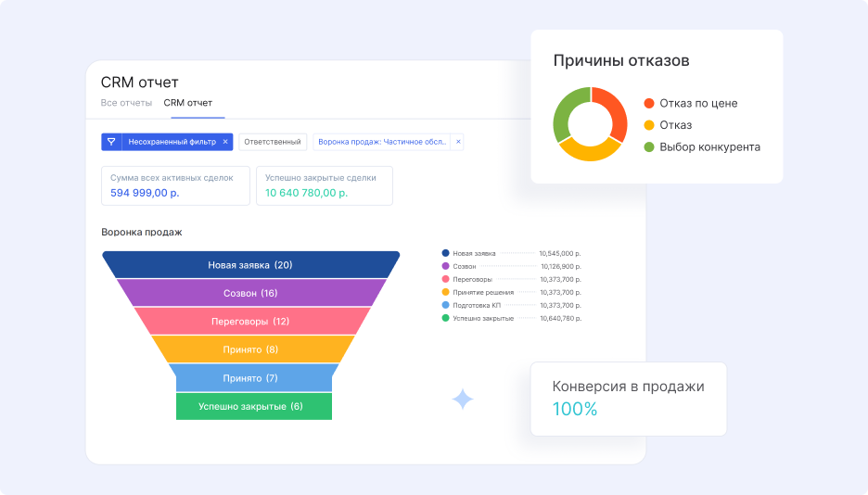Click the Успешно закрытые (6) funnel segment

(251, 407)
